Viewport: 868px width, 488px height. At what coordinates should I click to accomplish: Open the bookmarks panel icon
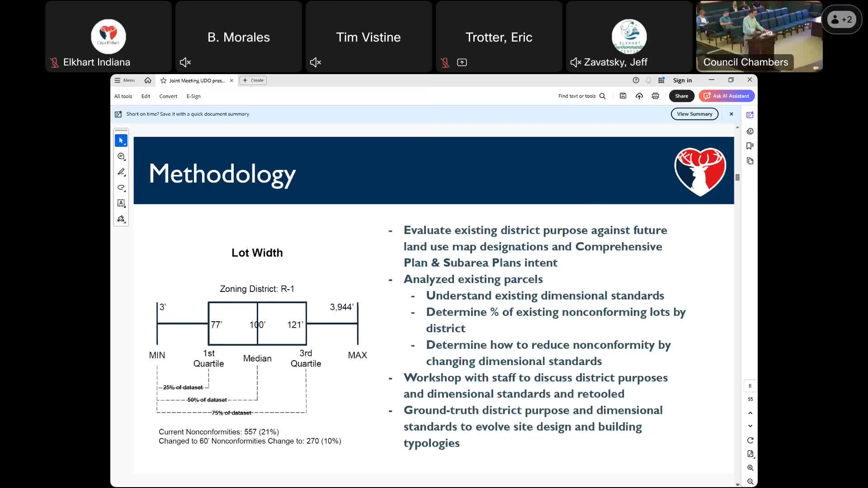tap(750, 146)
